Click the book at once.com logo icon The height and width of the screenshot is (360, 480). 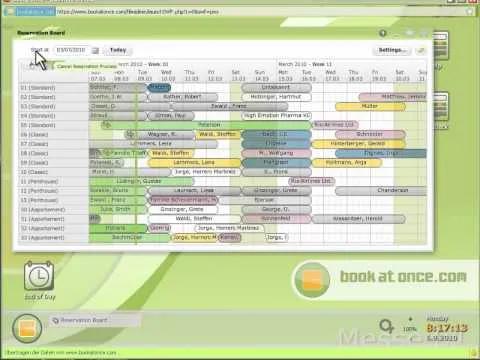[x=312, y=279]
